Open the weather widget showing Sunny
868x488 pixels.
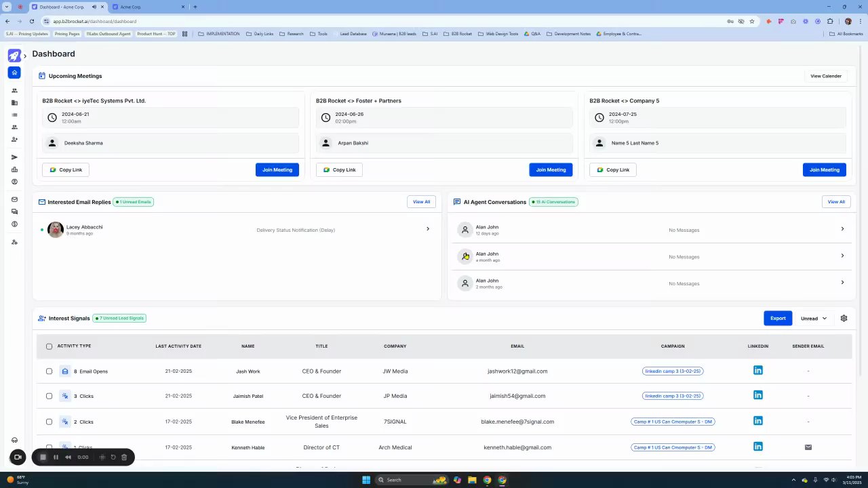point(17,480)
